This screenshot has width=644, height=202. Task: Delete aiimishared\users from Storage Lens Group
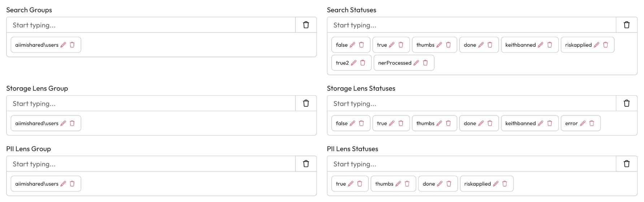point(72,123)
